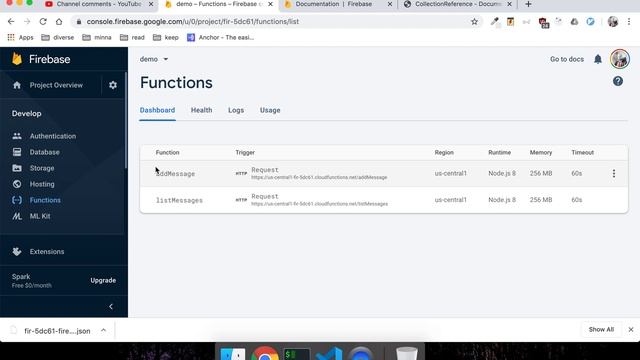Open the notifications bell
Viewport: 640px width, 360px height.
click(x=598, y=59)
